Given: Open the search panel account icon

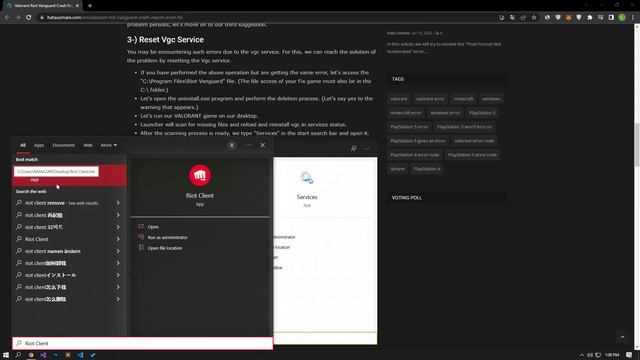Looking at the screenshot, I should [232, 145].
